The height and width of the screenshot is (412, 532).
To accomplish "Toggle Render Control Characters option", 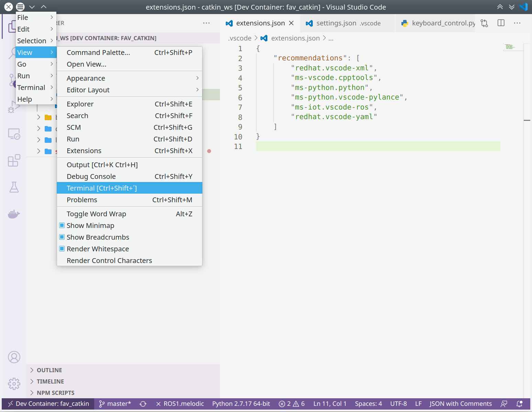I will 130,261.
